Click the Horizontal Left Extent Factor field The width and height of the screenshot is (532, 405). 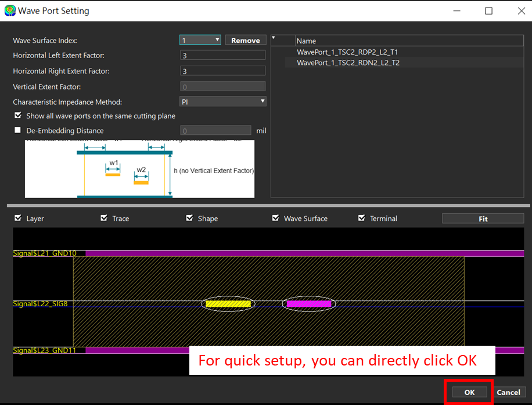[x=222, y=55]
